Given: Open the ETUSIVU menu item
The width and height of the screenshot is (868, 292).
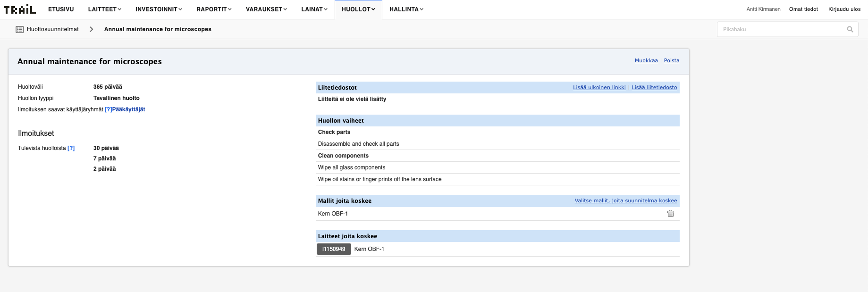Looking at the screenshot, I should point(61,9).
